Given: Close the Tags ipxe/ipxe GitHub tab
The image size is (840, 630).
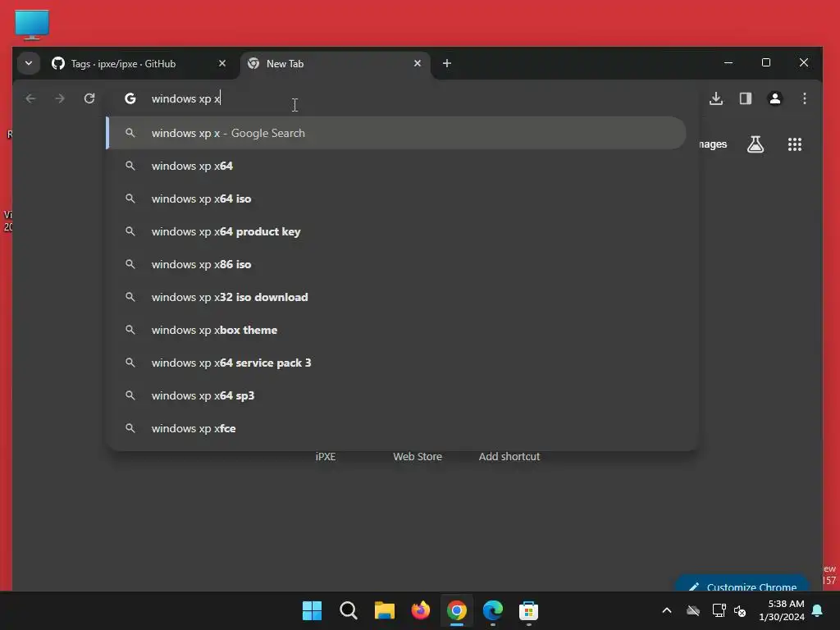Looking at the screenshot, I should (222, 63).
